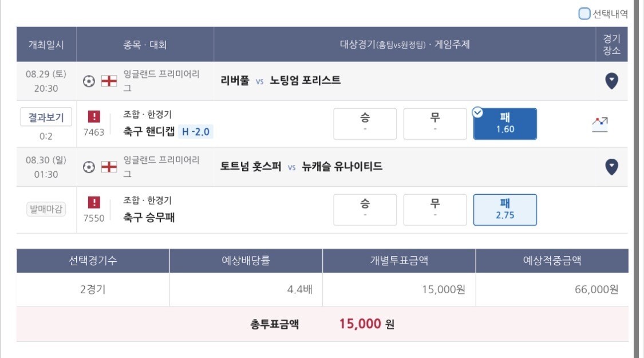The image size is (644, 358).
Task: Click the 개최일시 column header
Action: tap(46, 44)
